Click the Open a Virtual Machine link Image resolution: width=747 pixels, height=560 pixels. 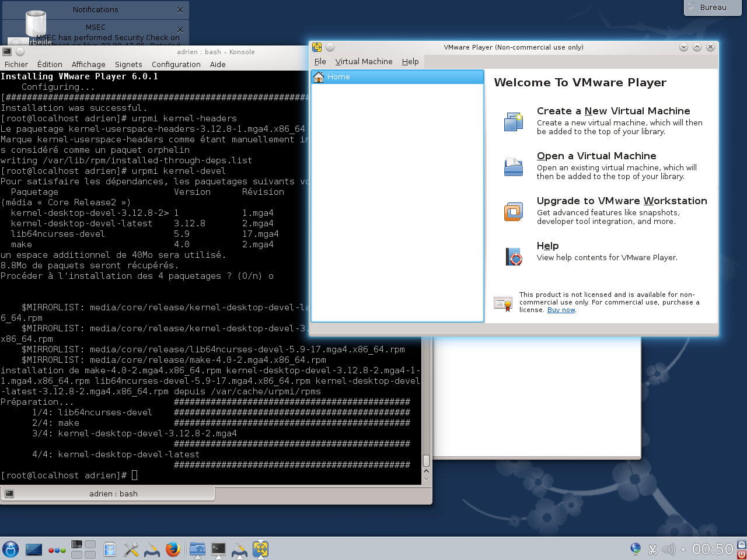pos(596,156)
